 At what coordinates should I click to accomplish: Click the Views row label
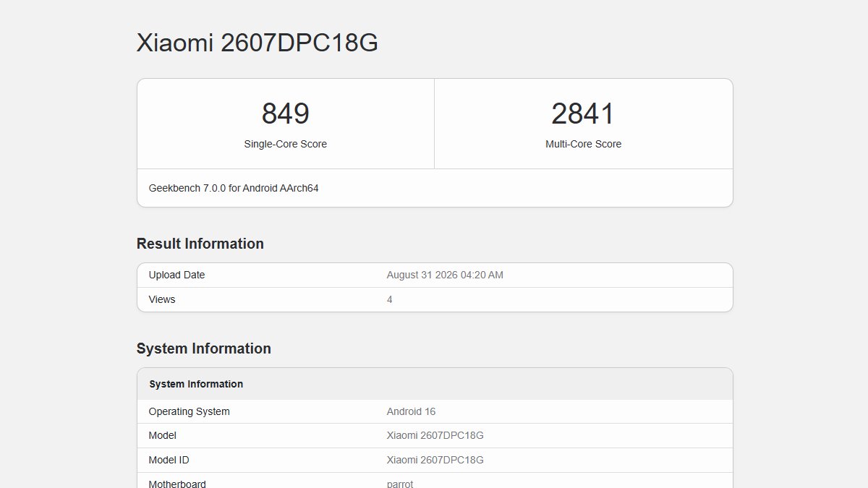(162, 299)
